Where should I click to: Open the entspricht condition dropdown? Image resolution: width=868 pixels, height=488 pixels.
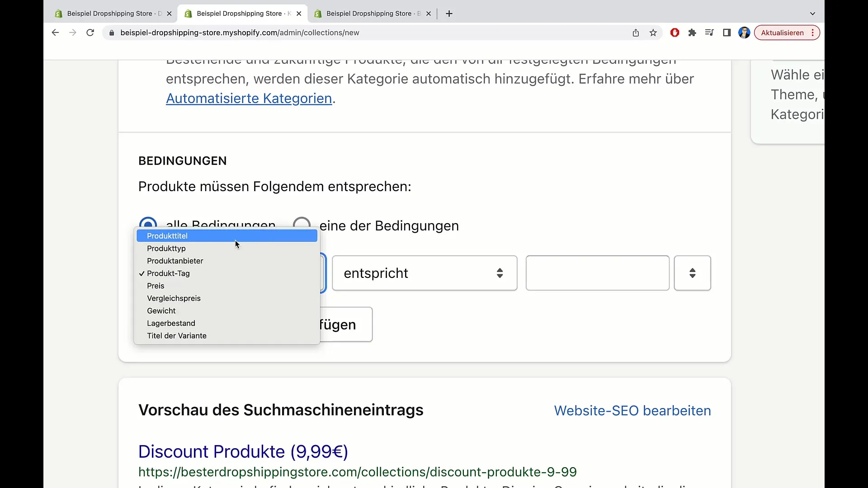(425, 273)
